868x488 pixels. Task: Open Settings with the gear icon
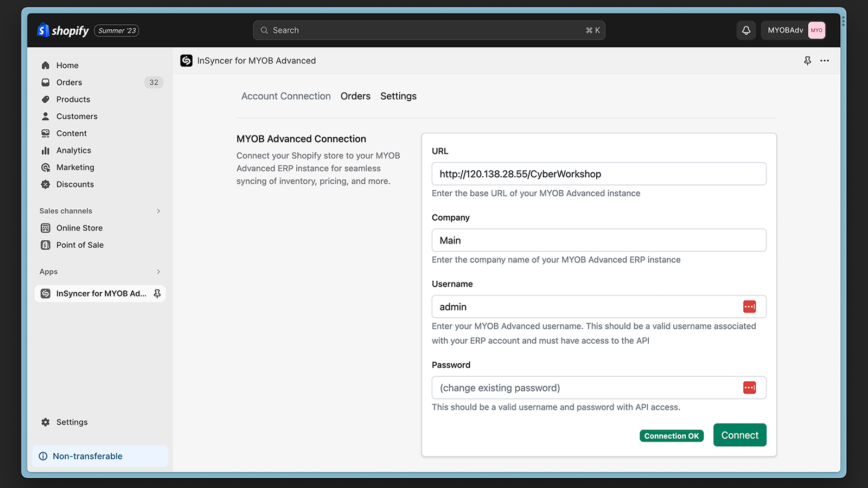[46, 422]
